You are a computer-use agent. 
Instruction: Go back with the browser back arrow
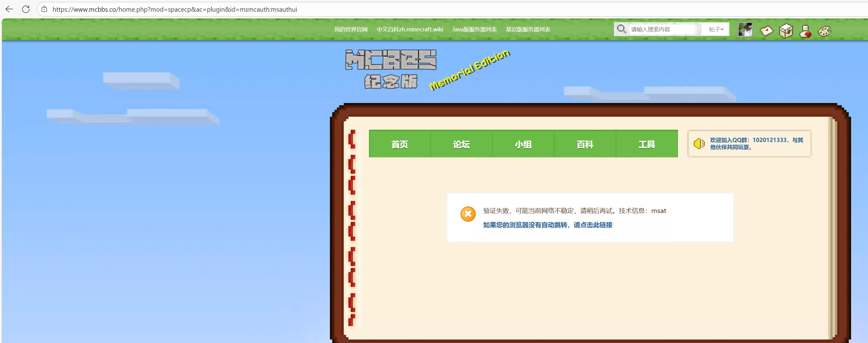[x=9, y=9]
